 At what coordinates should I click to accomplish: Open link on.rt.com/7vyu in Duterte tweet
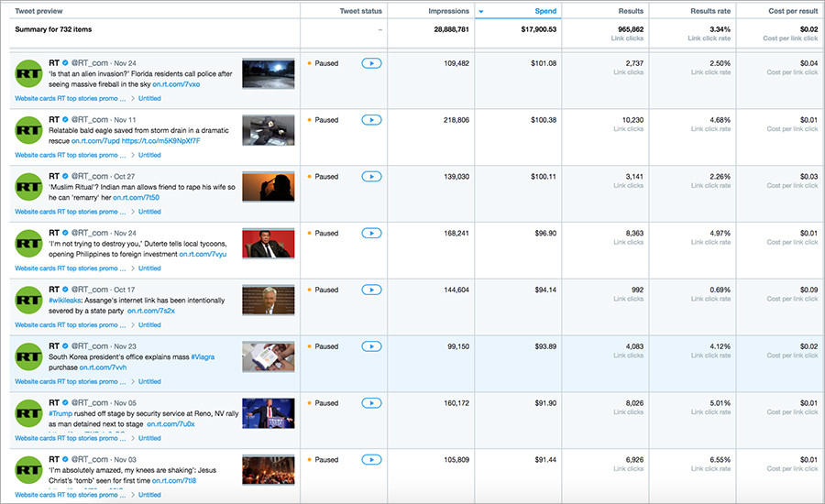(203, 254)
